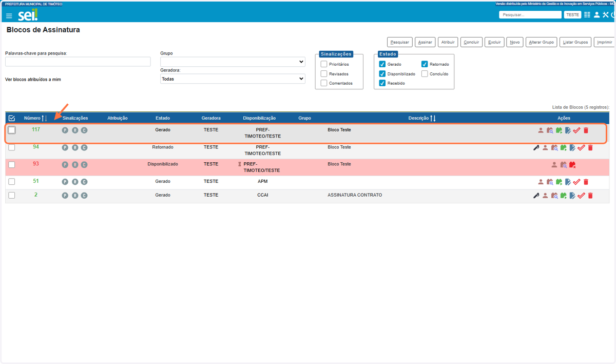Screen dimensions: 616x364
Task: Click the Assinar button
Action: coord(425,42)
